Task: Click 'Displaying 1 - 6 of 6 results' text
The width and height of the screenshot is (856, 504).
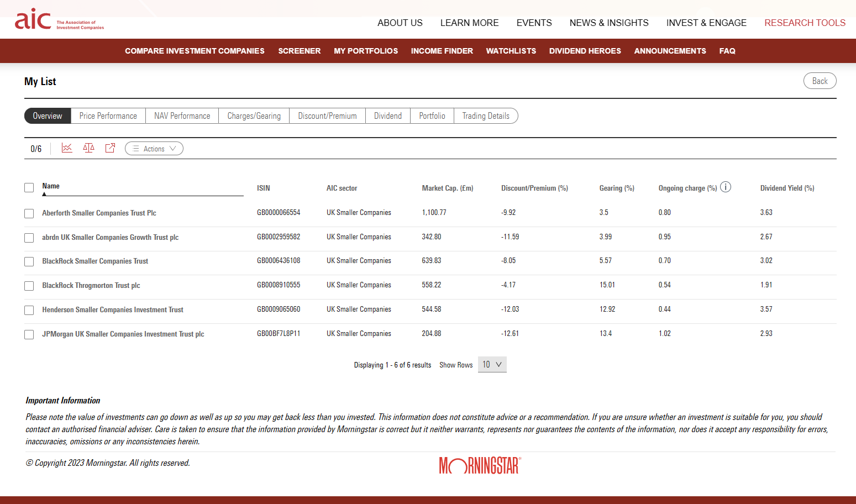Action: (392, 365)
